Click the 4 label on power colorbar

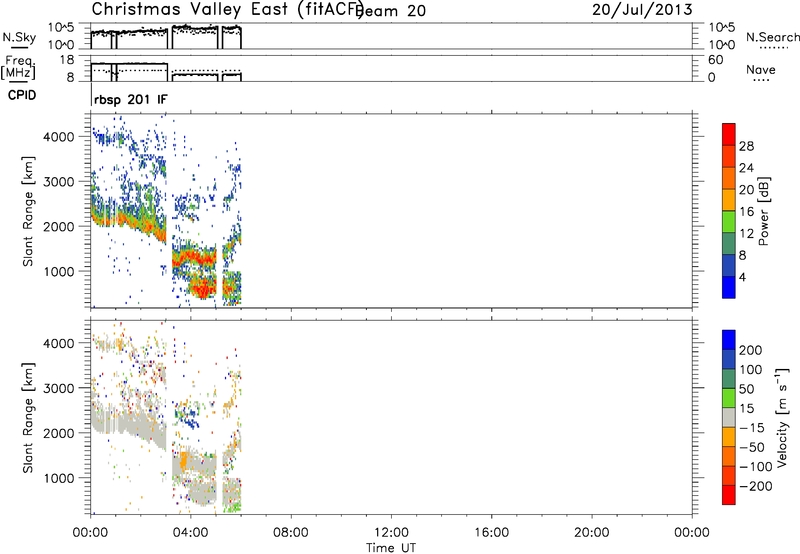[742, 277]
